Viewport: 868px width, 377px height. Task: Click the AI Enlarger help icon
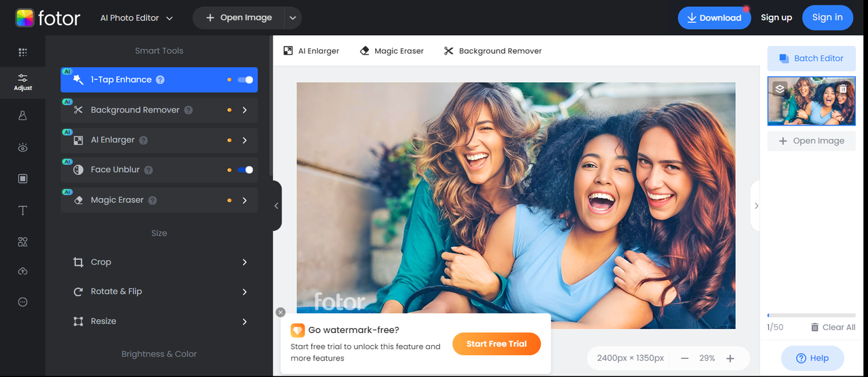tap(143, 140)
